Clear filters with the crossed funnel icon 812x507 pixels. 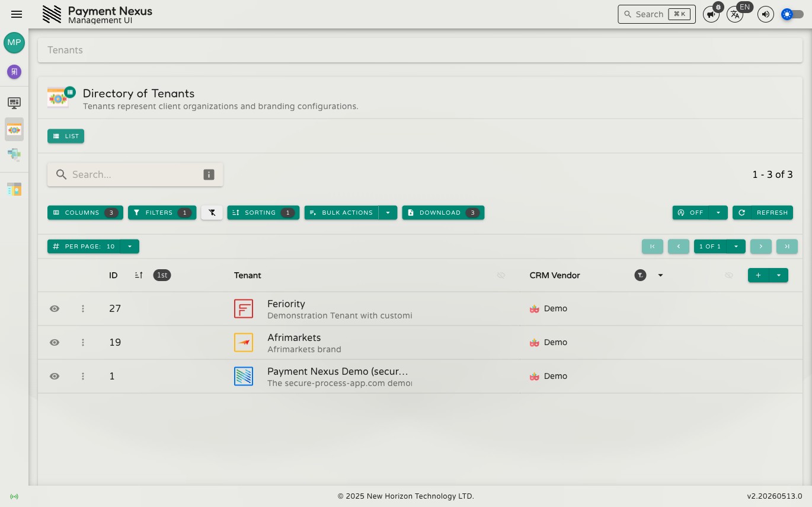212,212
